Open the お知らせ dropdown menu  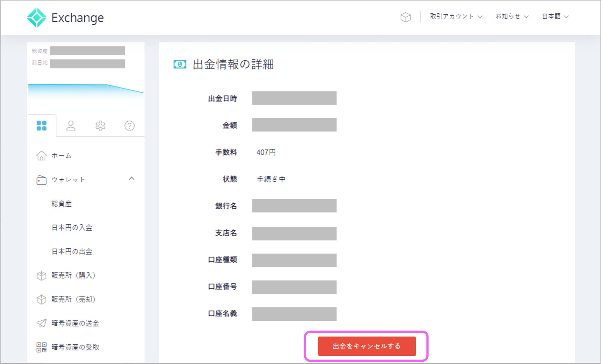[x=512, y=16]
